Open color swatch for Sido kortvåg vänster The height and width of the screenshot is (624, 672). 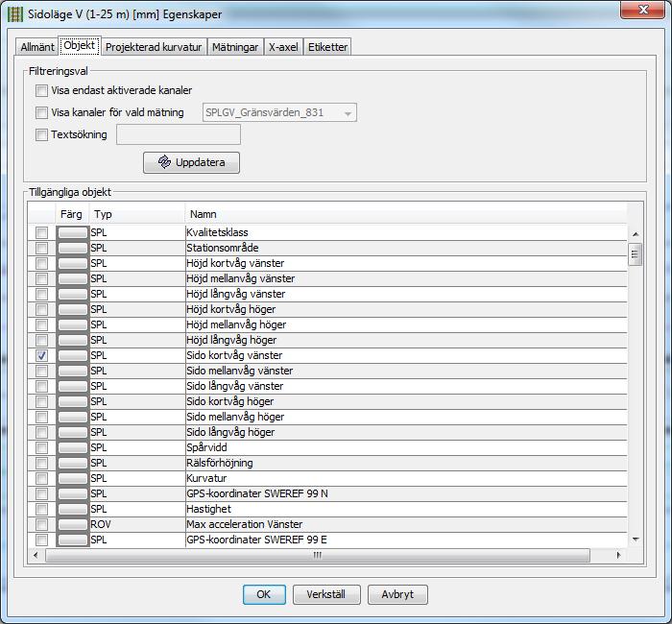pos(72,356)
